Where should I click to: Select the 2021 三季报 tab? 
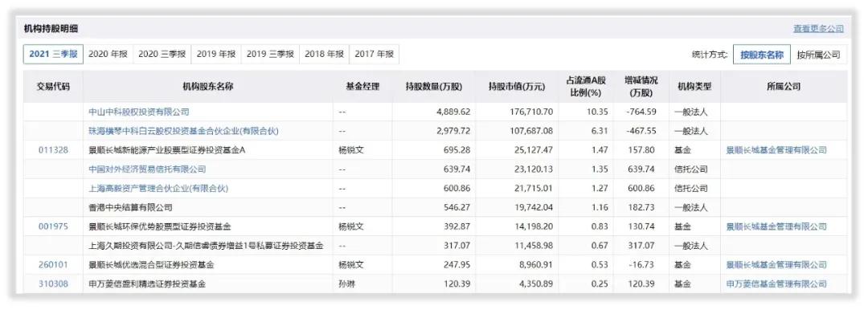pyautogui.click(x=53, y=55)
